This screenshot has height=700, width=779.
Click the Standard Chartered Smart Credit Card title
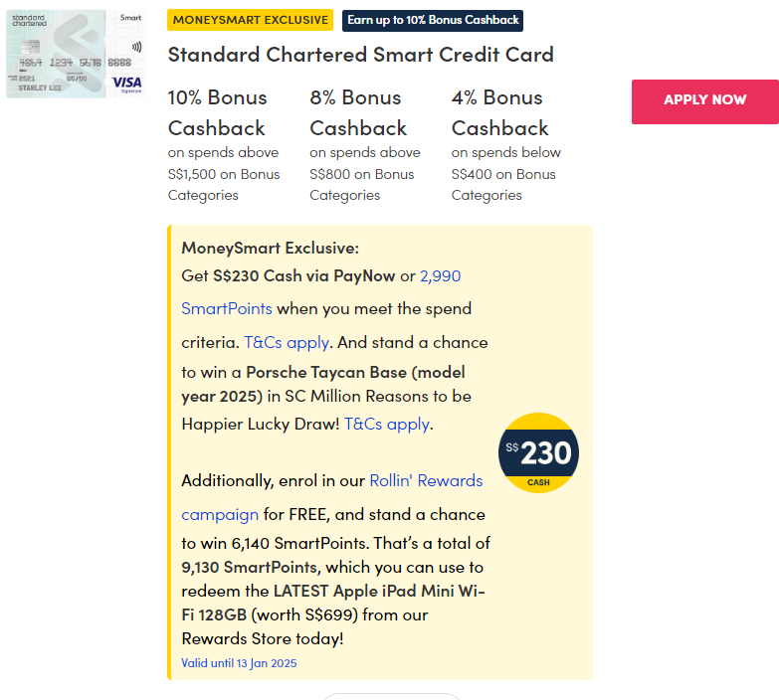(360, 55)
